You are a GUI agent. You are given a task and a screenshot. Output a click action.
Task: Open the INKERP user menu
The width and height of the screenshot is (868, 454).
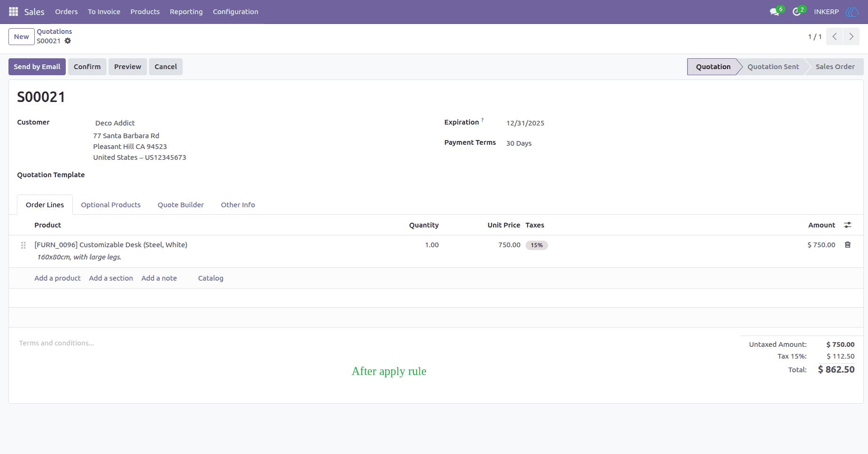[x=826, y=12]
